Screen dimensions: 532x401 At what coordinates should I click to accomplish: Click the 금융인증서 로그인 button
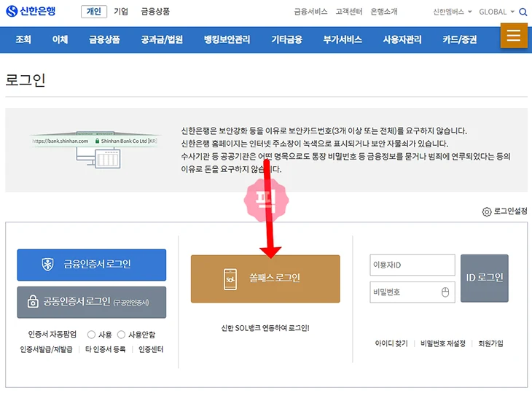tap(92, 265)
